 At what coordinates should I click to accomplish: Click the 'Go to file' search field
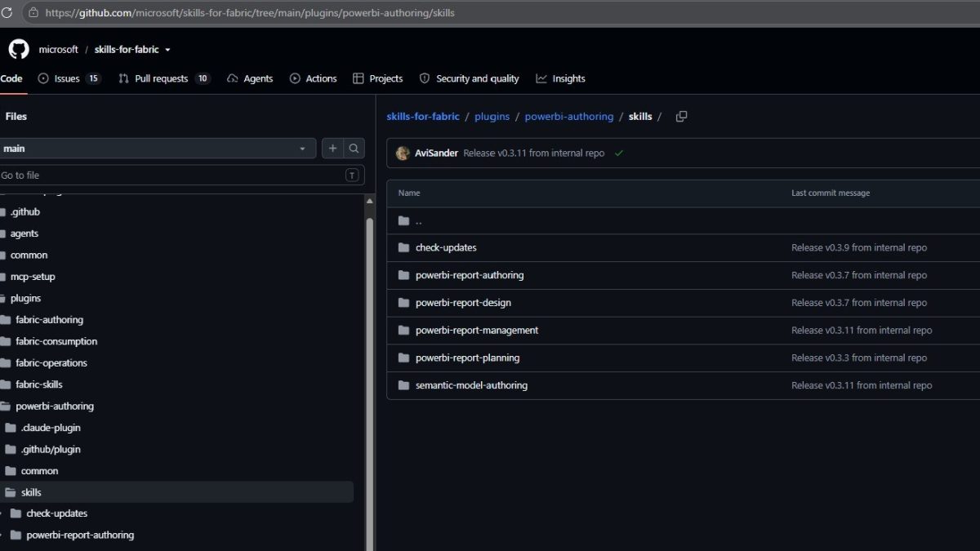coord(181,175)
